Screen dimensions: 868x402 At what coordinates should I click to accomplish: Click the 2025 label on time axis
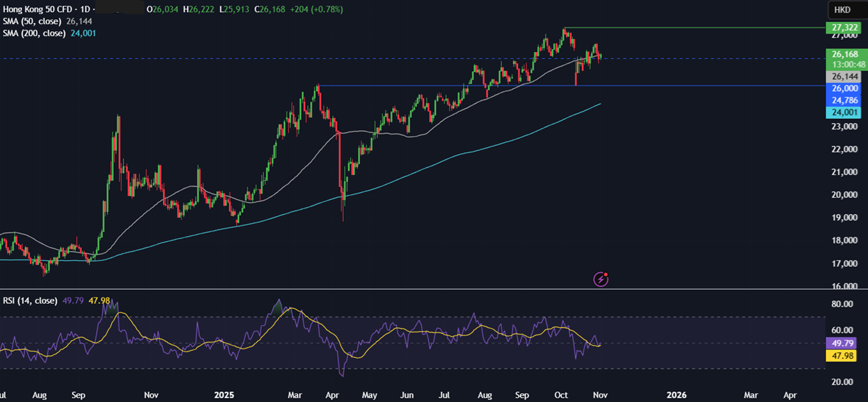(x=224, y=393)
